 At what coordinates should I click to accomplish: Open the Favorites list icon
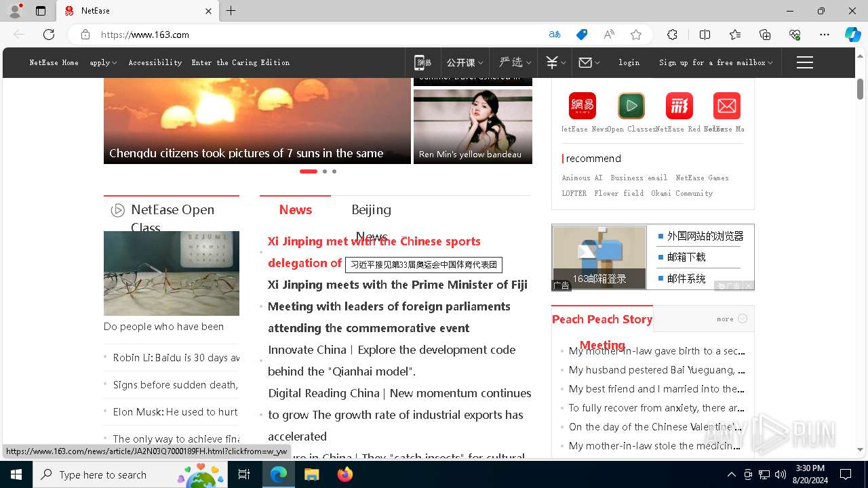point(735,35)
